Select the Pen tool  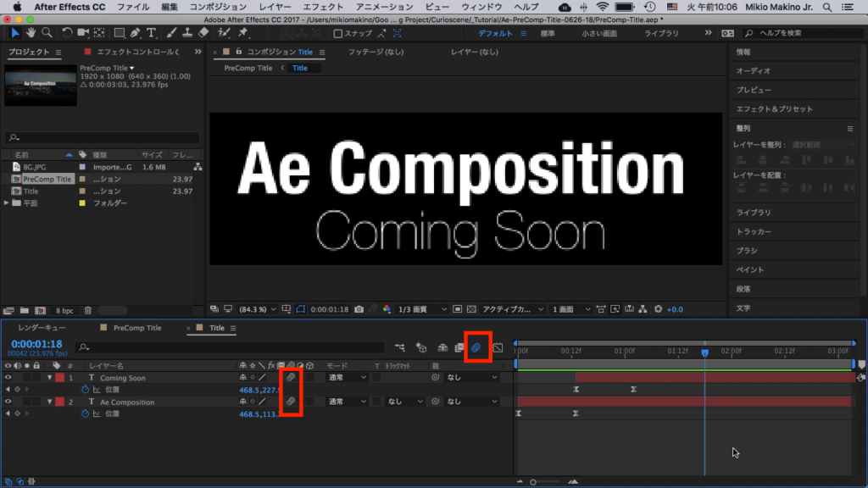[135, 33]
